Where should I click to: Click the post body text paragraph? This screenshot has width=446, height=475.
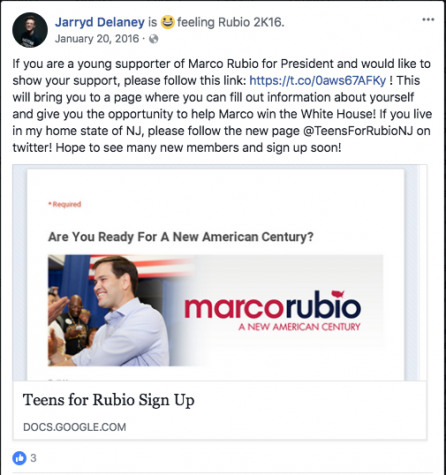point(222,106)
